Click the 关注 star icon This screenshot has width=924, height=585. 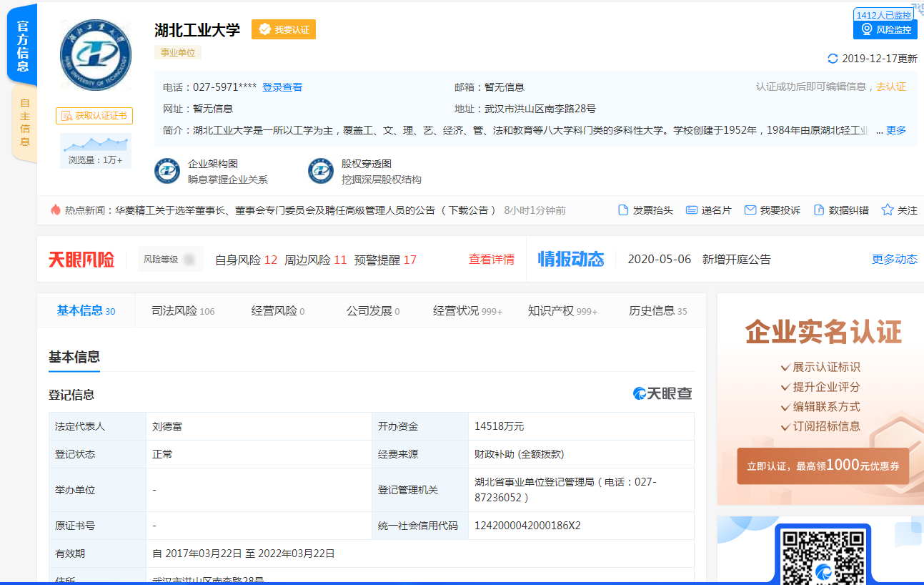point(888,210)
